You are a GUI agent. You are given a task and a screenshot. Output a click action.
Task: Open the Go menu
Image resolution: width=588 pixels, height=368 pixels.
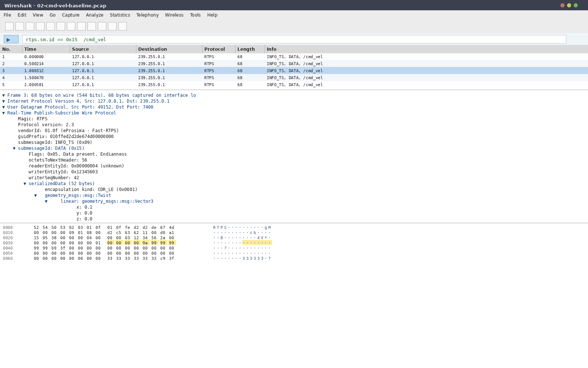pyautogui.click(x=53, y=15)
